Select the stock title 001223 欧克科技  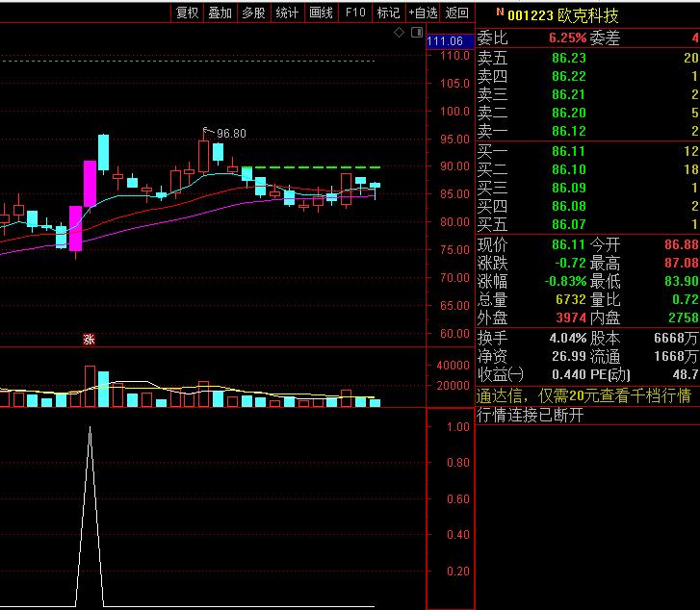563,16
